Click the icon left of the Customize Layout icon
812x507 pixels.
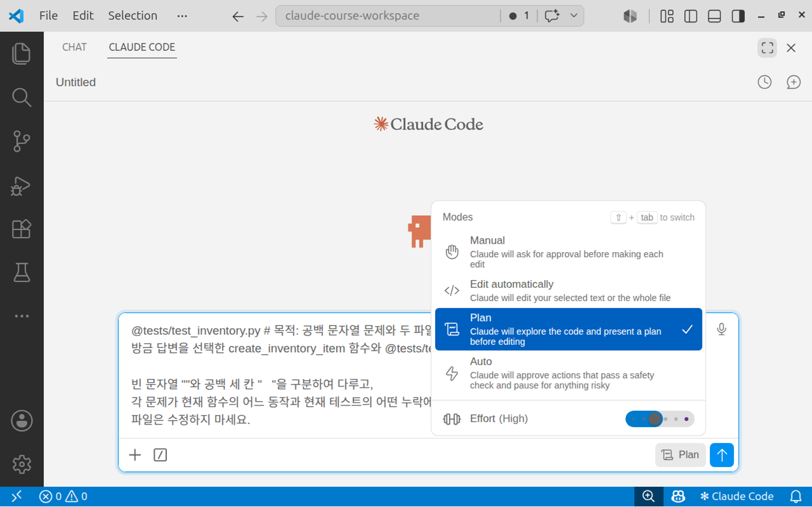(630, 16)
